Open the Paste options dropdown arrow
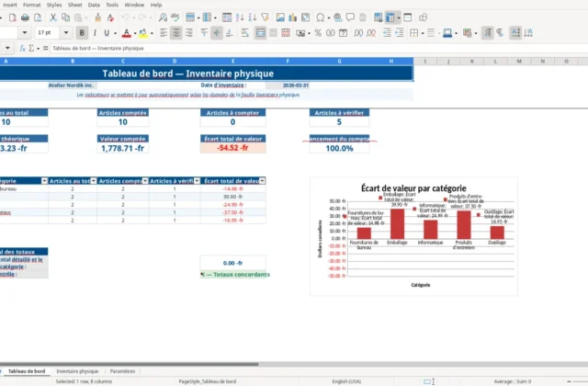Screen dimensions: 588x386 coord(85,17)
